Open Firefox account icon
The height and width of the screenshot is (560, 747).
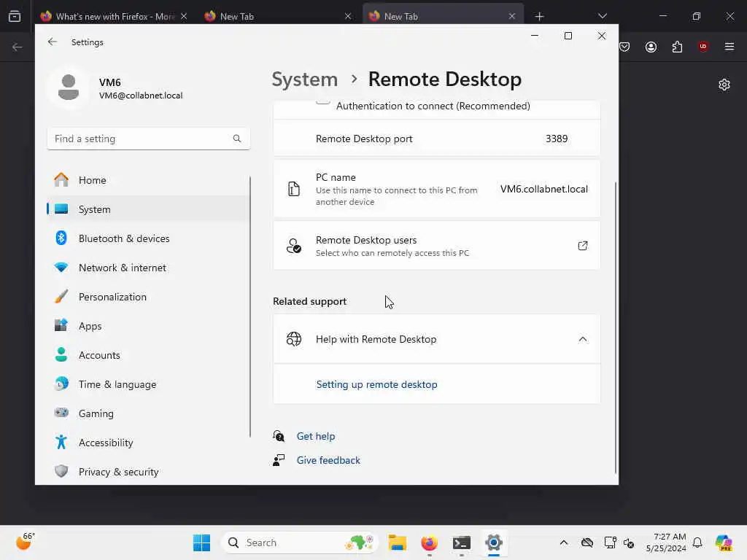click(651, 47)
